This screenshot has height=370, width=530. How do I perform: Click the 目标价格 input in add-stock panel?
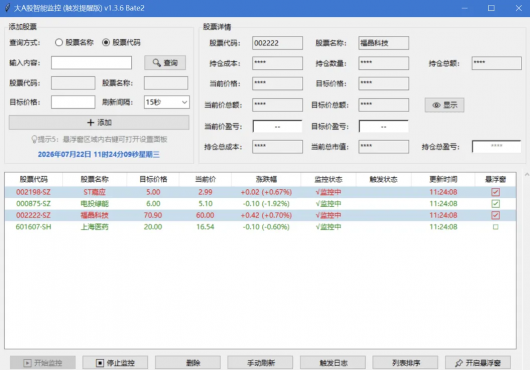73,102
